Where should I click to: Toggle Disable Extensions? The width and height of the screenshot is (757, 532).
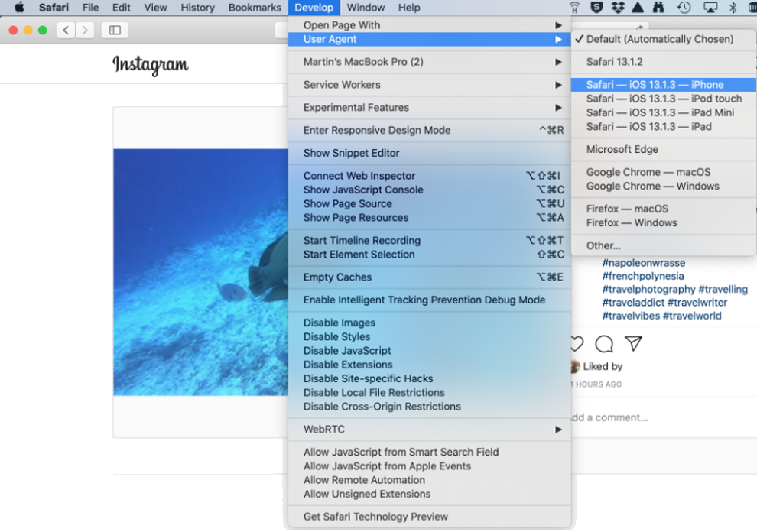coord(429,365)
